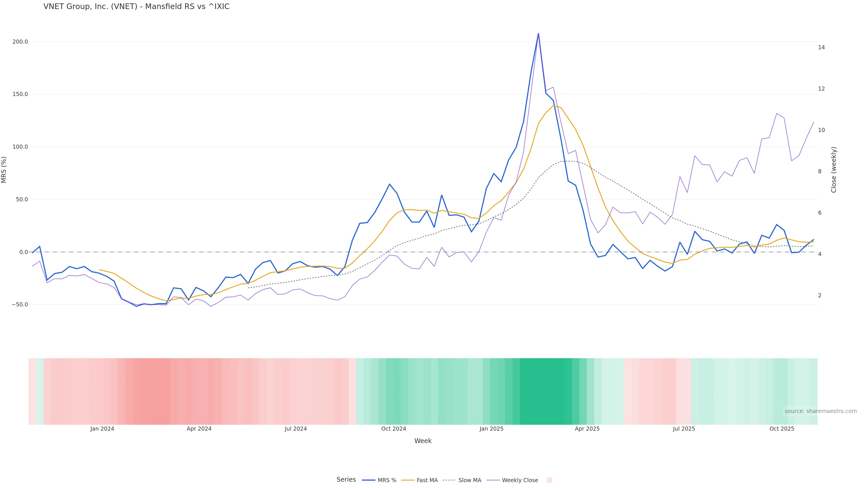The image size is (868, 488).
Task: Click the Close (weekly) right axis title
Action: pyautogui.click(x=834, y=170)
